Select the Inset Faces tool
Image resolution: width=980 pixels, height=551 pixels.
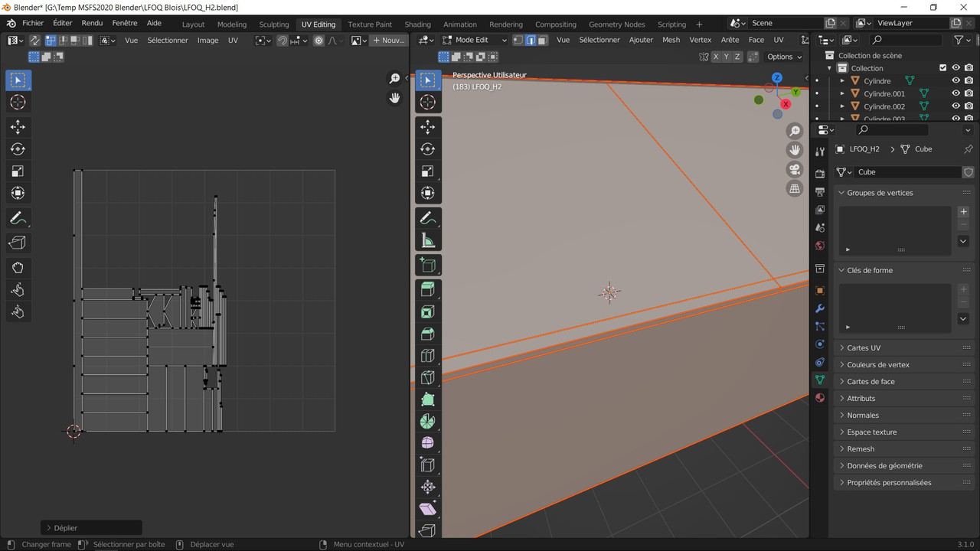(428, 311)
